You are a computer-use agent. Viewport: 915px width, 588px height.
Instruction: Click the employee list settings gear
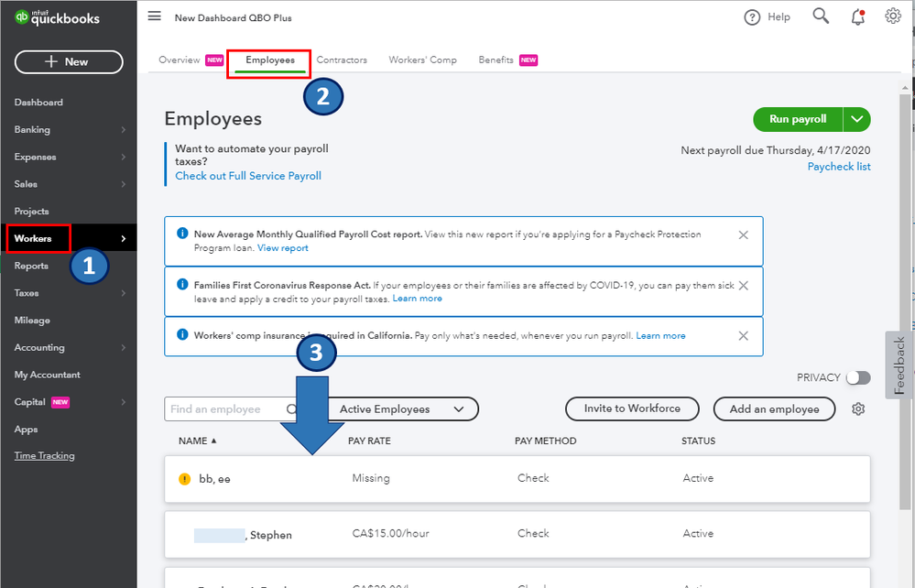[x=858, y=409]
